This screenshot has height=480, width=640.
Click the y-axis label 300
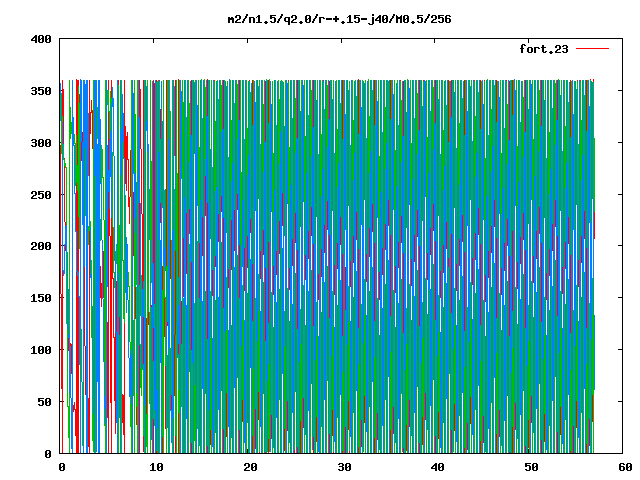pos(41,143)
